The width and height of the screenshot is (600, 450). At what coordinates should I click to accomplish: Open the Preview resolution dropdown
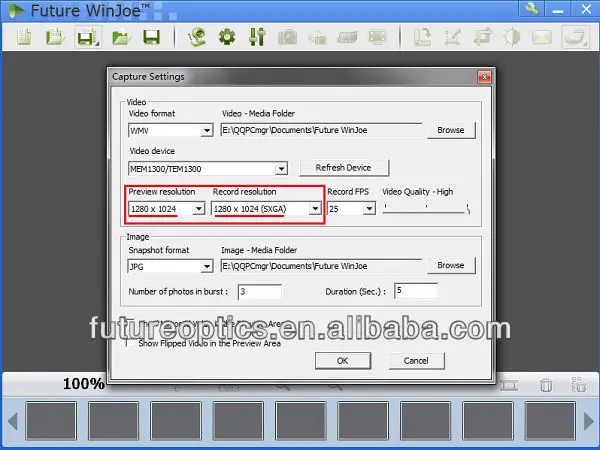pyautogui.click(x=198, y=209)
